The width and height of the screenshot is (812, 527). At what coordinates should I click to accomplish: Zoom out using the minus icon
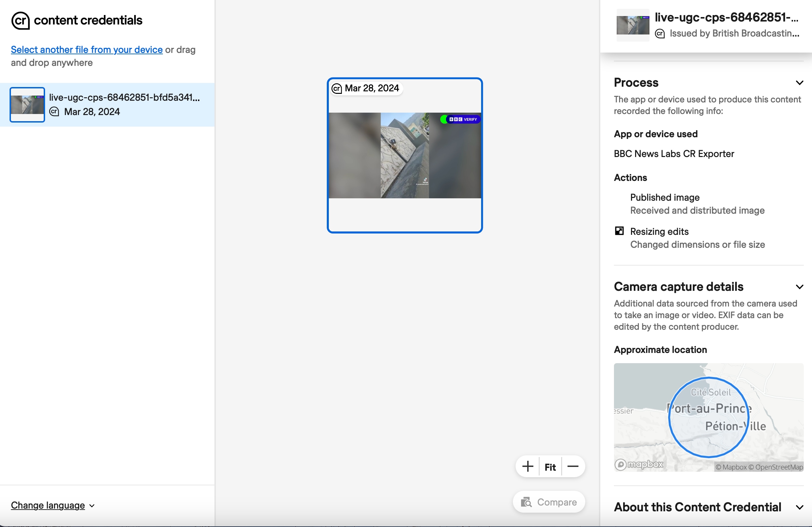573,467
